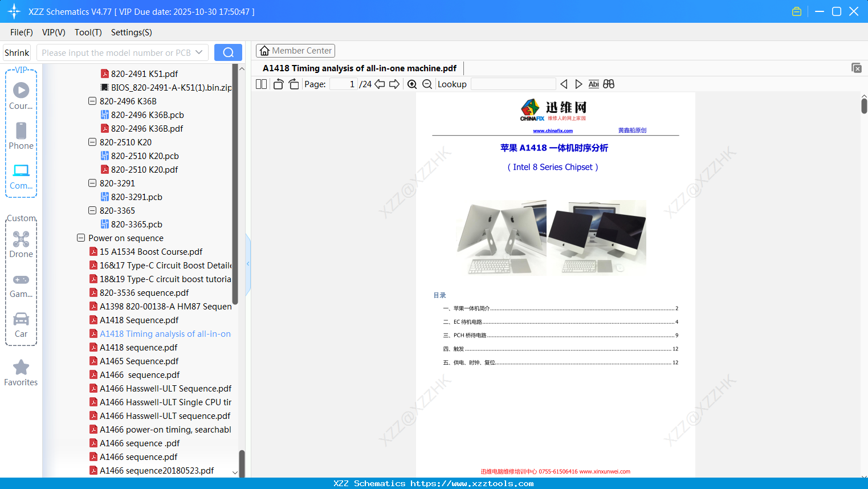Open the Phone category in sidebar

point(21,136)
